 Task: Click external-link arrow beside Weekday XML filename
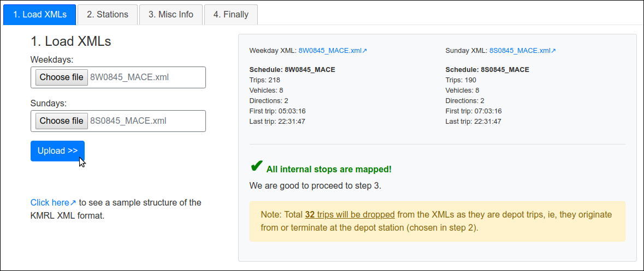[365, 51]
